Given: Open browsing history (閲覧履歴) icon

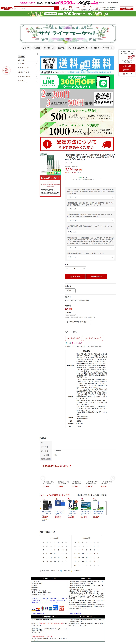Looking at the screenshot, I should [x=84, y=8].
